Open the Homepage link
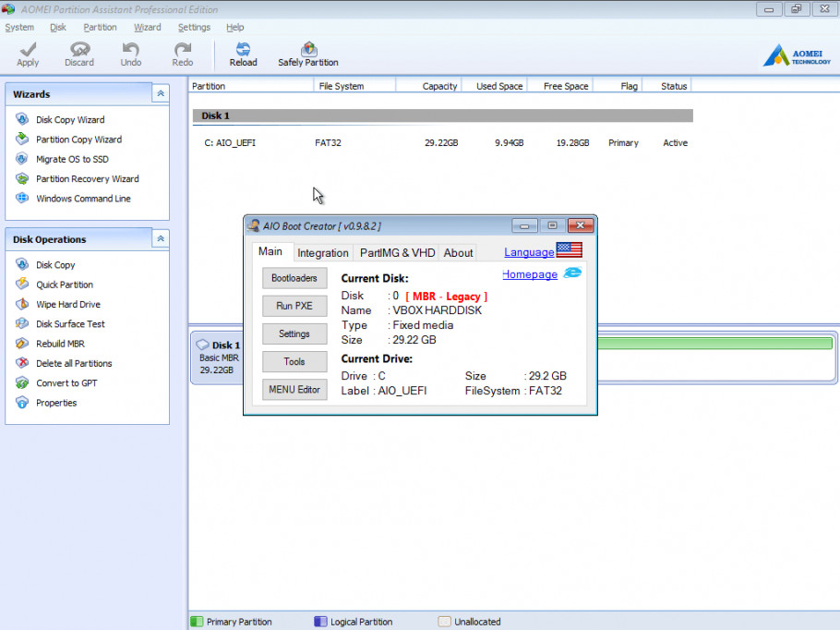Viewport: 840px width, 630px height. coord(530,274)
